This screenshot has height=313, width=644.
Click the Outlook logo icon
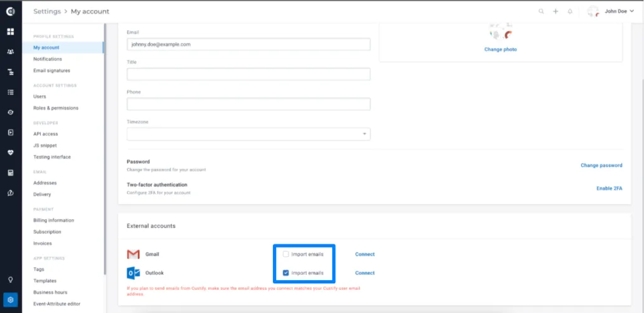133,273
